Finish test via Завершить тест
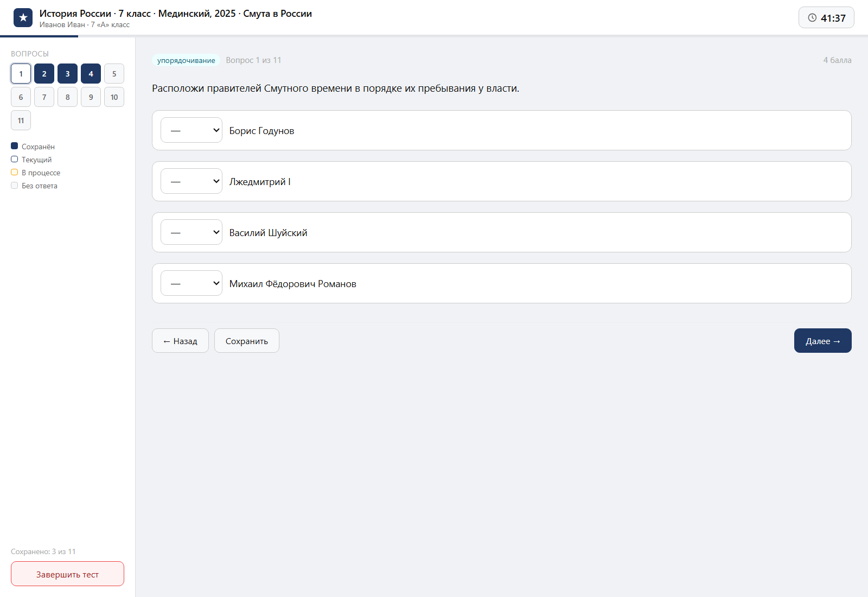Viewport: 868px width, 597px height. (67, 574)
